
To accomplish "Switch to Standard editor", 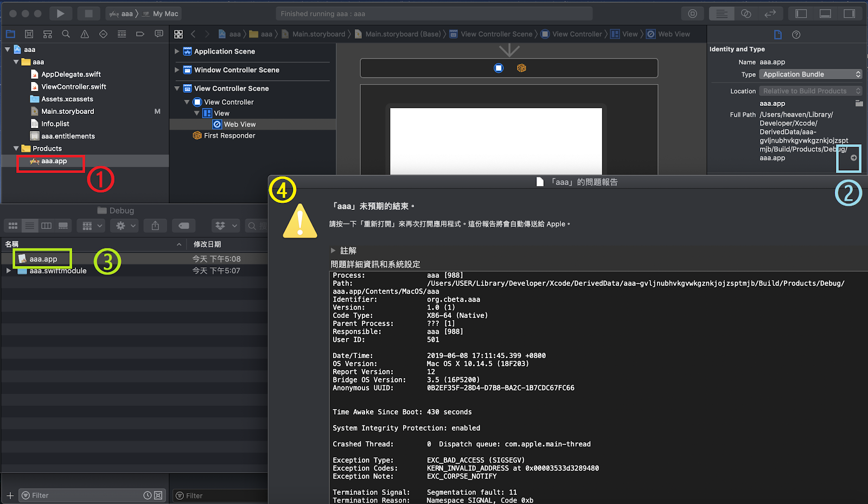I will pos(722,14).
